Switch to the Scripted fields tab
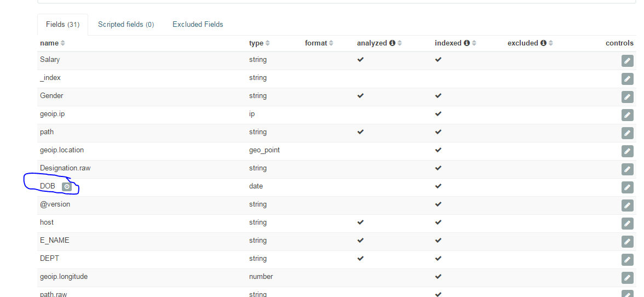644x297 pixels. [x=126, y=24]
